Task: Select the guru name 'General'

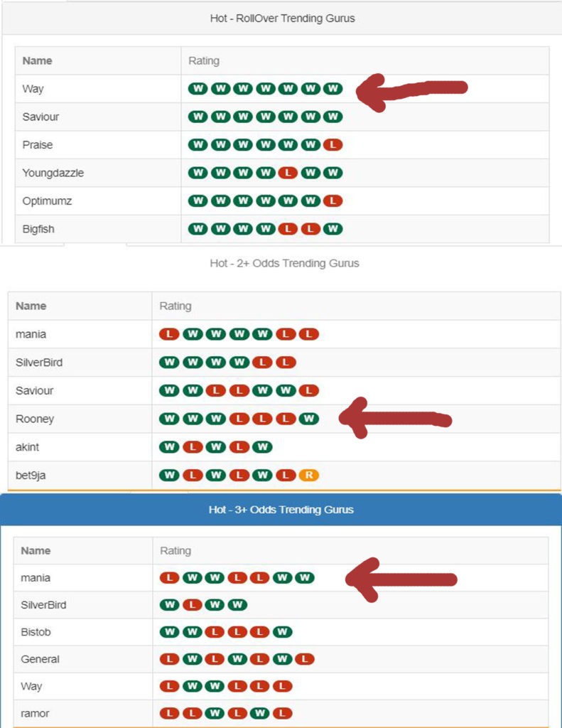Action: pyautogui.click(x=40, y=659)
